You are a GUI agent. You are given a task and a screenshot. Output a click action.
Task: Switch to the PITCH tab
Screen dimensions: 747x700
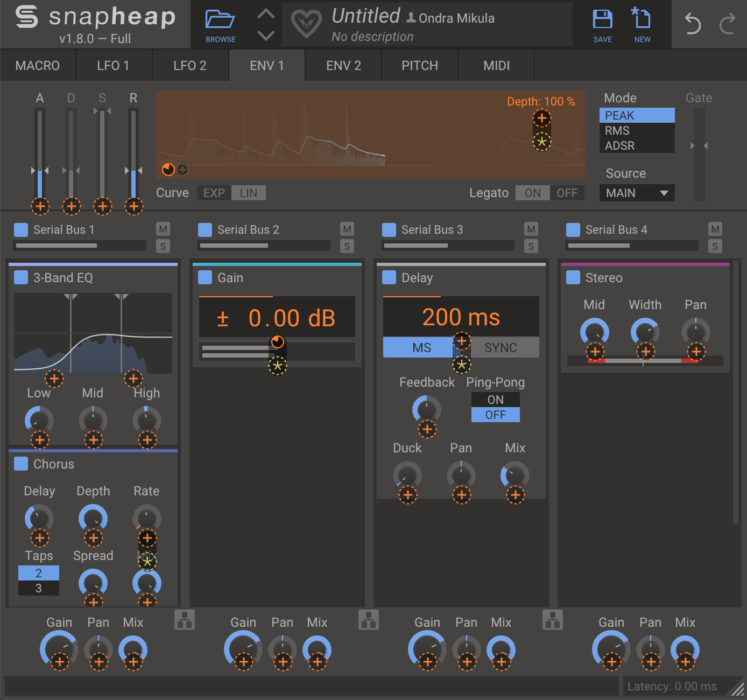click(420, 66)
